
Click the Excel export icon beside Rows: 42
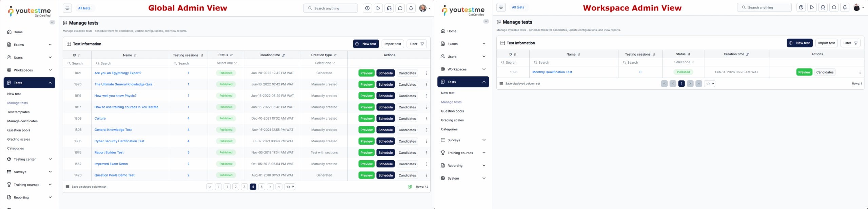[x=410, y=187]
